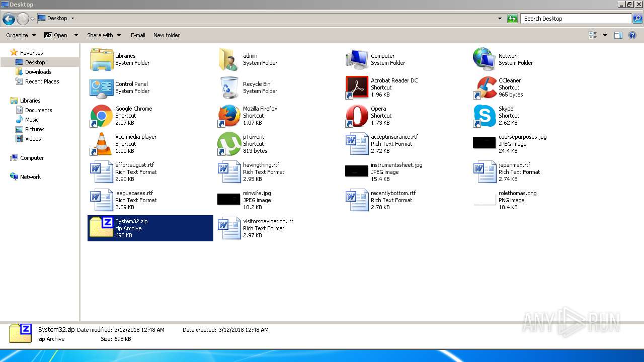
Task: Select the Google Chrome shortcut icon
Action: [102, 116]
